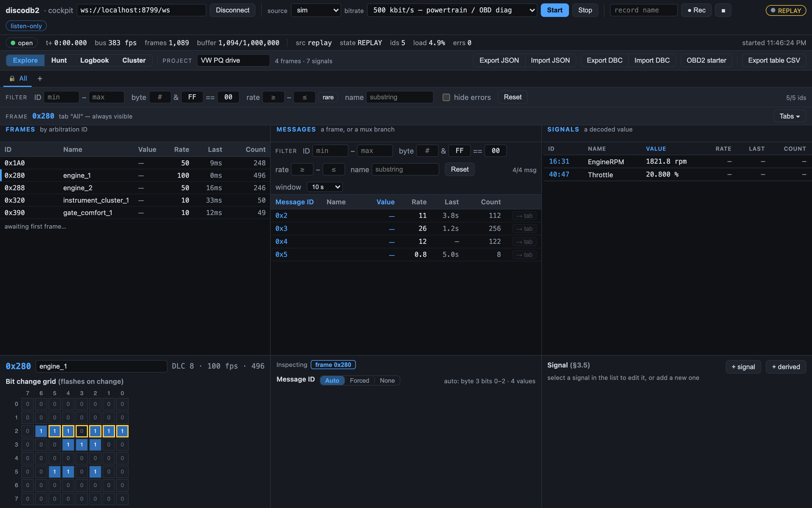Viewport: 812px width, 508px height.
Task: Select frame row 0x1A0
Action: (135, 163)
